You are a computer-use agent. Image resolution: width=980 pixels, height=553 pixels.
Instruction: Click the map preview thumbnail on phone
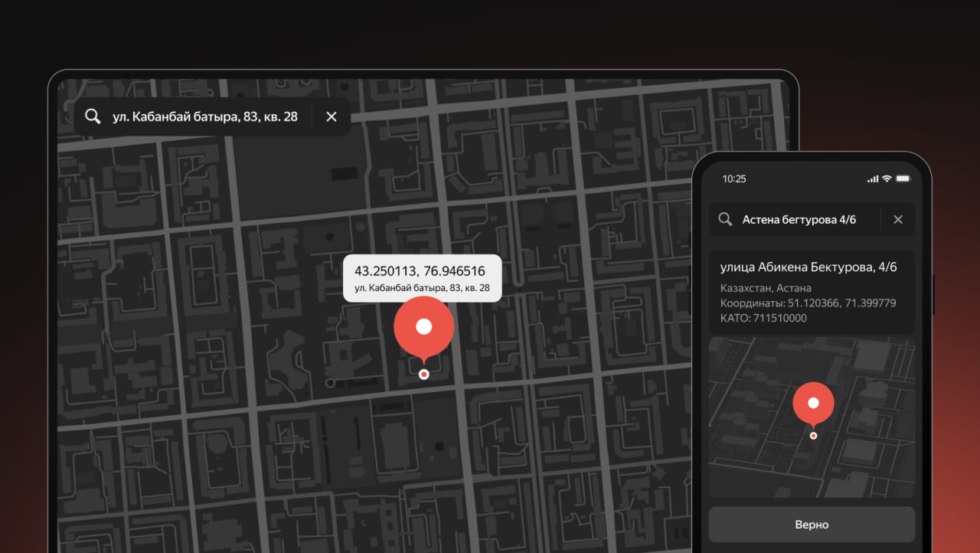click(x=812, y=417)
